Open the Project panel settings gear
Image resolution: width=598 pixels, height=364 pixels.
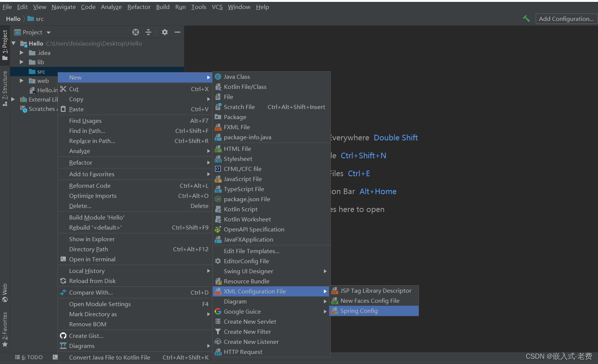[x=164, y=32]
